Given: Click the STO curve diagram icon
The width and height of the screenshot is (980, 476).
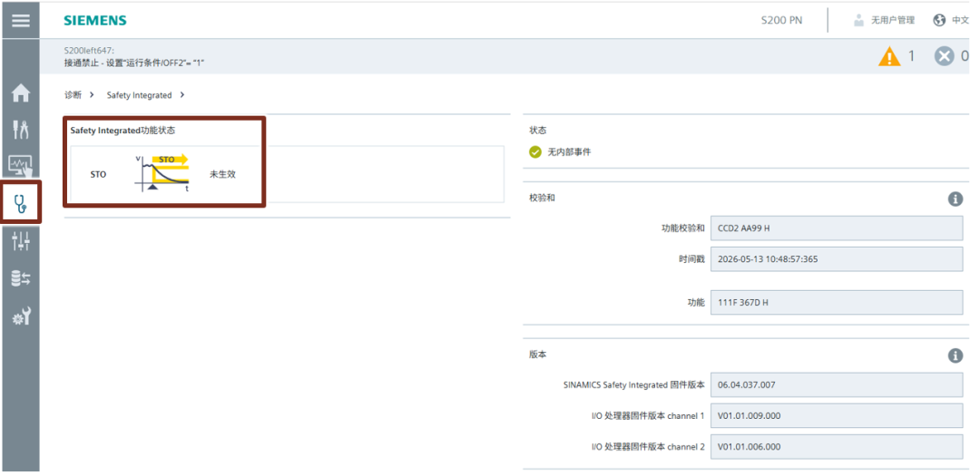Looking at the screenshot, I should coord(162,173).
